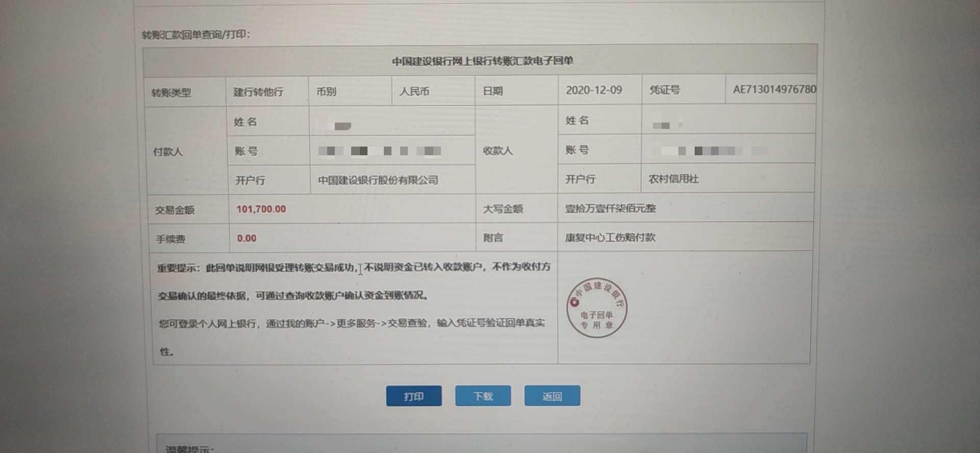Click the 重要提示 notice first line
Screen dimensions: 980x453
354,267
